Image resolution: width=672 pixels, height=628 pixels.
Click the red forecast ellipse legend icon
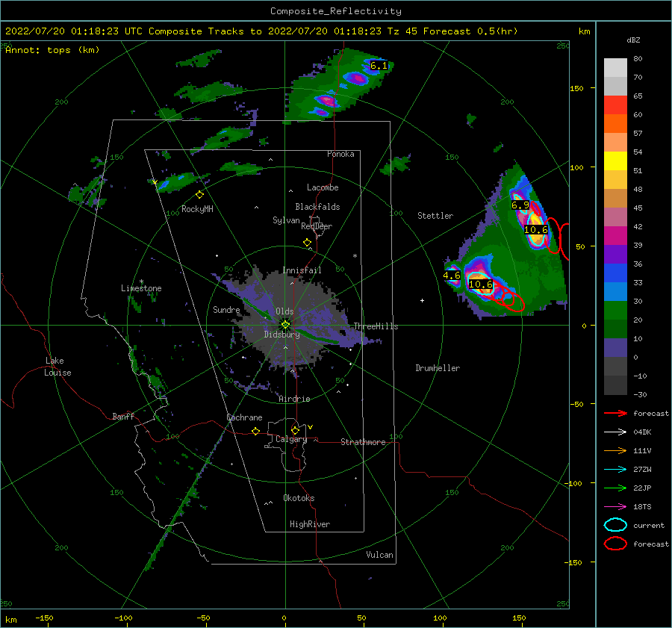(615, 544)
